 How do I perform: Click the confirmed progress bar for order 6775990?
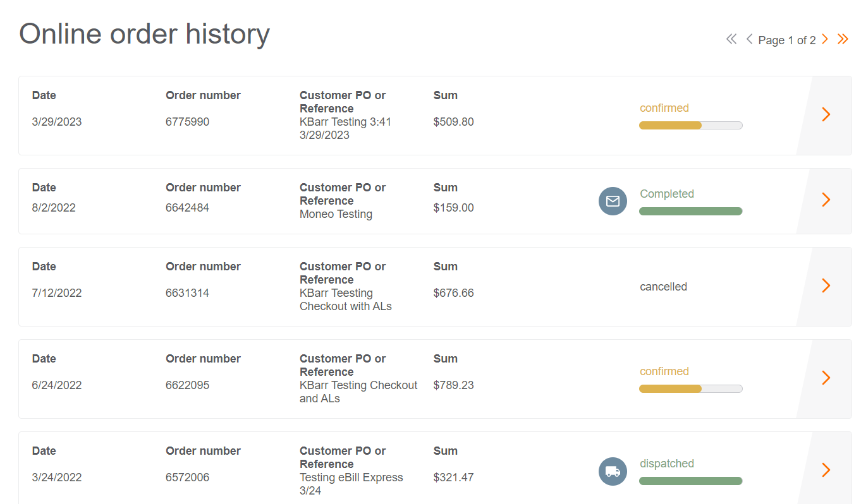[690, 126]
